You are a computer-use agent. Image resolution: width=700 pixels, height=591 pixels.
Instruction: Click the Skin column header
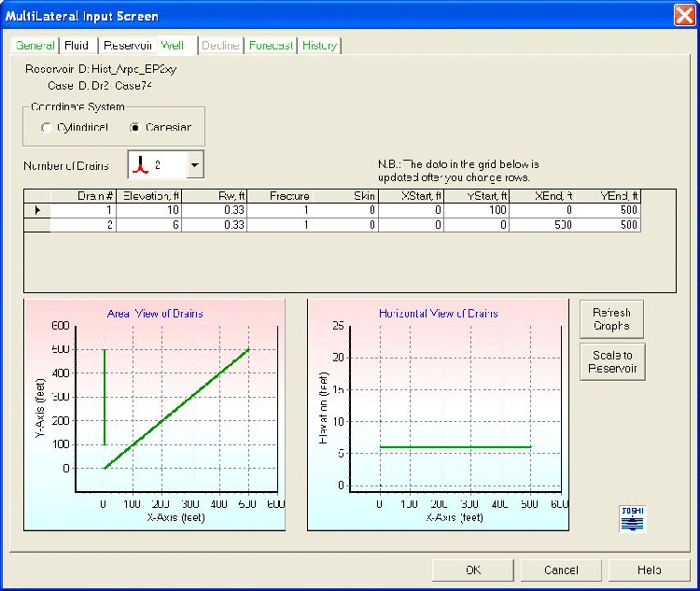pos(345,196)
